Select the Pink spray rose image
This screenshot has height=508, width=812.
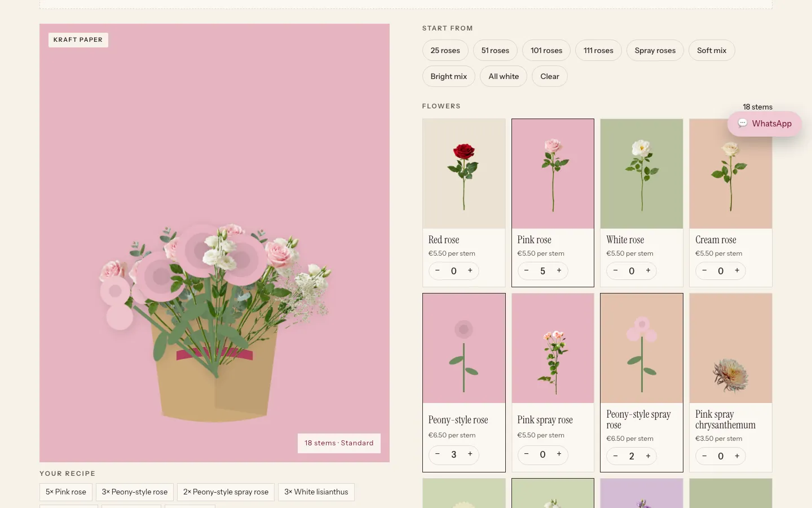(553, 348)
